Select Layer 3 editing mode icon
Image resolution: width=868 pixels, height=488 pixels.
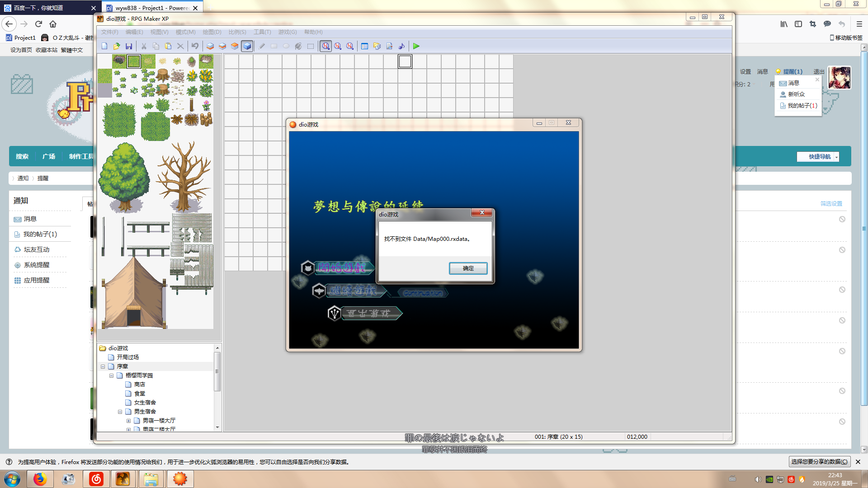pos(235,46)
